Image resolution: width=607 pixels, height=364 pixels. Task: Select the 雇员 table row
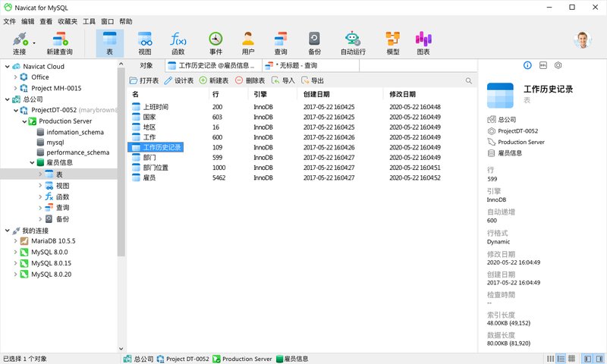pyautogui.click(x=149, y=177)
